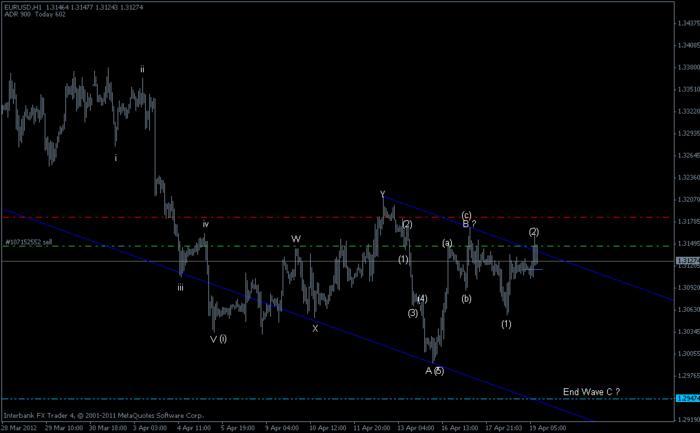Click the highlighted 1.29474 price tag
The image size is (700, 433).
click(x=687, y=399)
